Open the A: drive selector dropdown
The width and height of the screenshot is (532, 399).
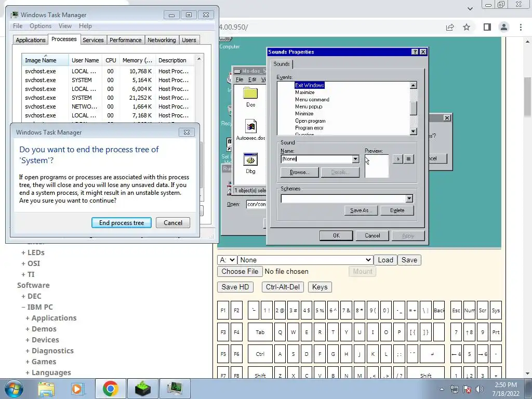click(227, 260)
